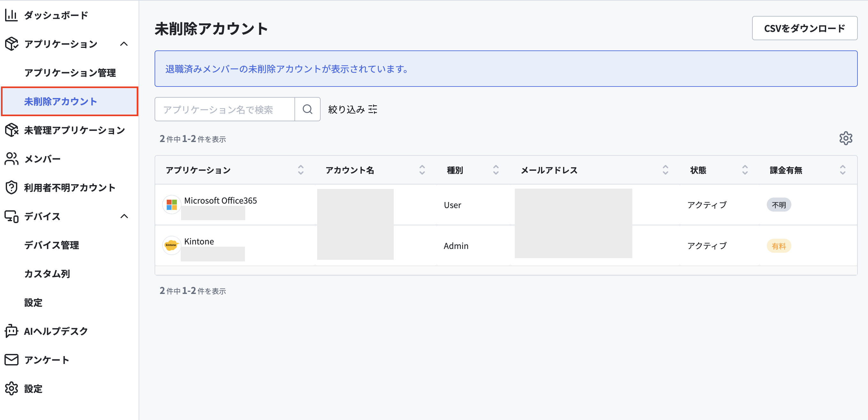
Task: Click CSVをダウンロード button
Action: (x=805, y=28)
